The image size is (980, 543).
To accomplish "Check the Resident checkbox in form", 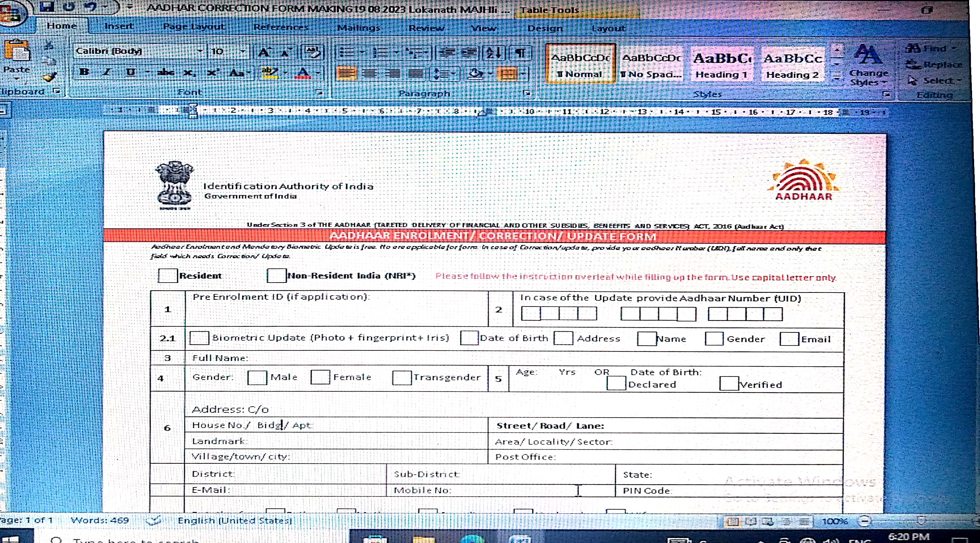I will (x=168, y=275).
